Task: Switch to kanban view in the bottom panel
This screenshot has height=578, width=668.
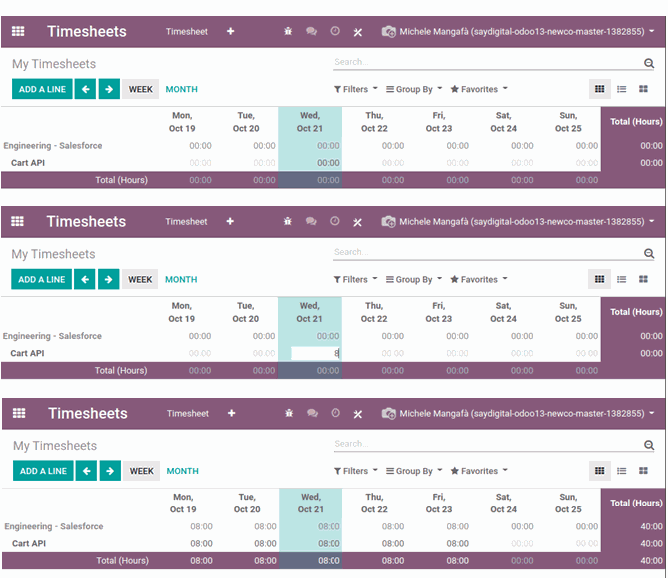Action: (643, 471)
